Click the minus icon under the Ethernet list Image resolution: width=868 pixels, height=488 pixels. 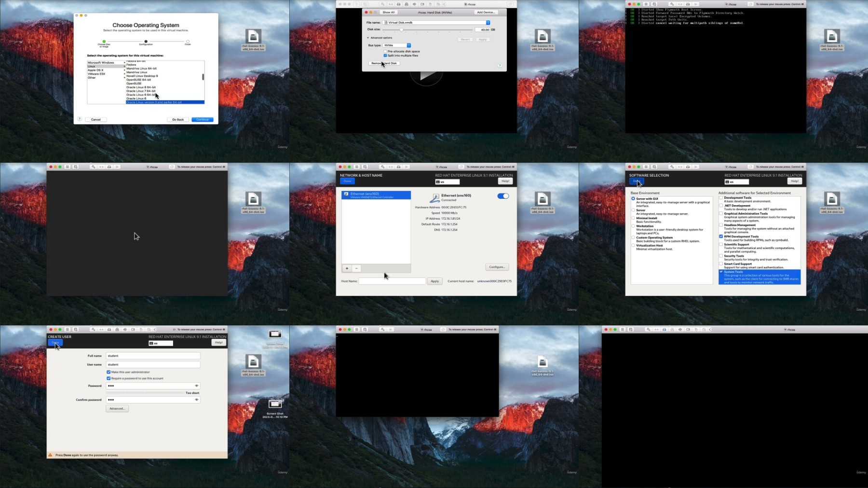(x=356, y=268)
